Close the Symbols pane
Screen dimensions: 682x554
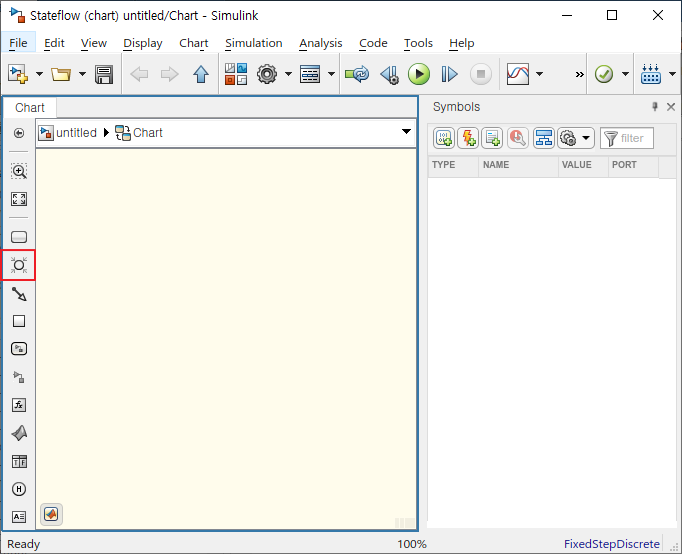[671, 107]
